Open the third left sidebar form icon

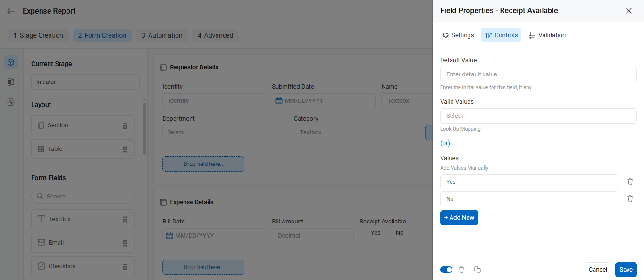[11, 102]
